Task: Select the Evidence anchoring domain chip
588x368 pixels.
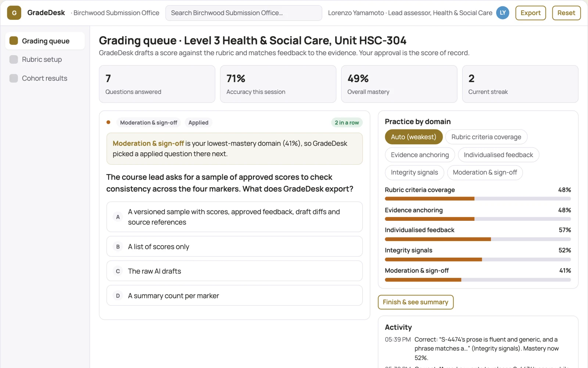Action: coord(420,155)
